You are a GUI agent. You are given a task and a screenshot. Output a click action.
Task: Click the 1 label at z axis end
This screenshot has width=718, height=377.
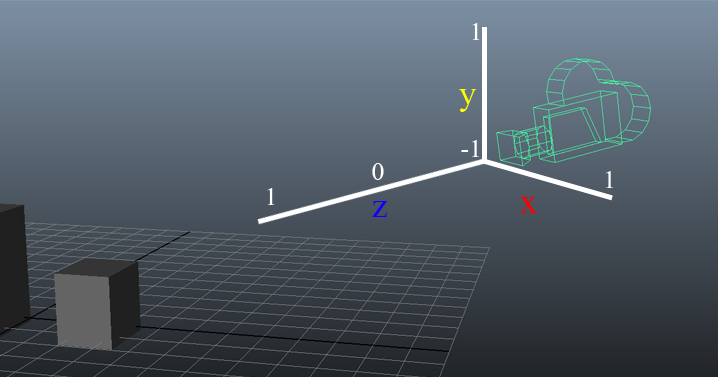[x=271, y=197]
